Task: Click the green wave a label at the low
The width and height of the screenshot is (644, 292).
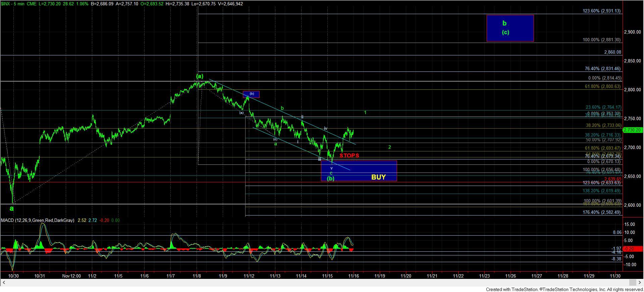Action: [x=12, y=208]
